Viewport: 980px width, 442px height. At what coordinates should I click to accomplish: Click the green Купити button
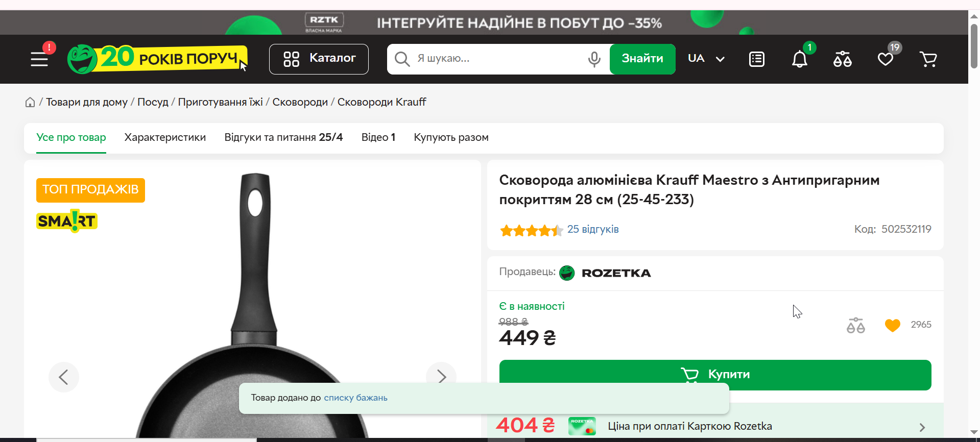(x=715, y=375)
